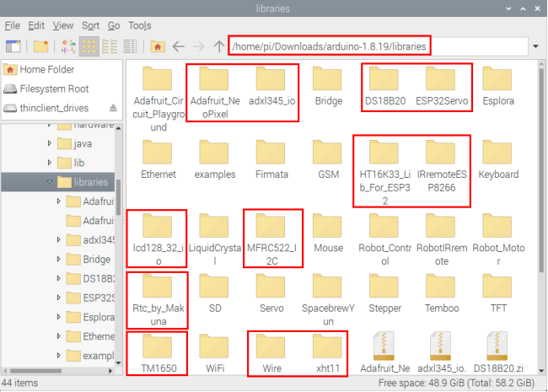Select icon view mode button
The height and width of the screenshot is (392, 548).
[x=89, y=46]
